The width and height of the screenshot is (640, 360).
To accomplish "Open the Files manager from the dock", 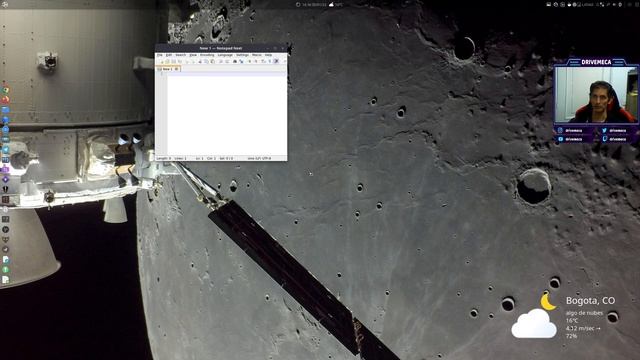I will point(5,109).
